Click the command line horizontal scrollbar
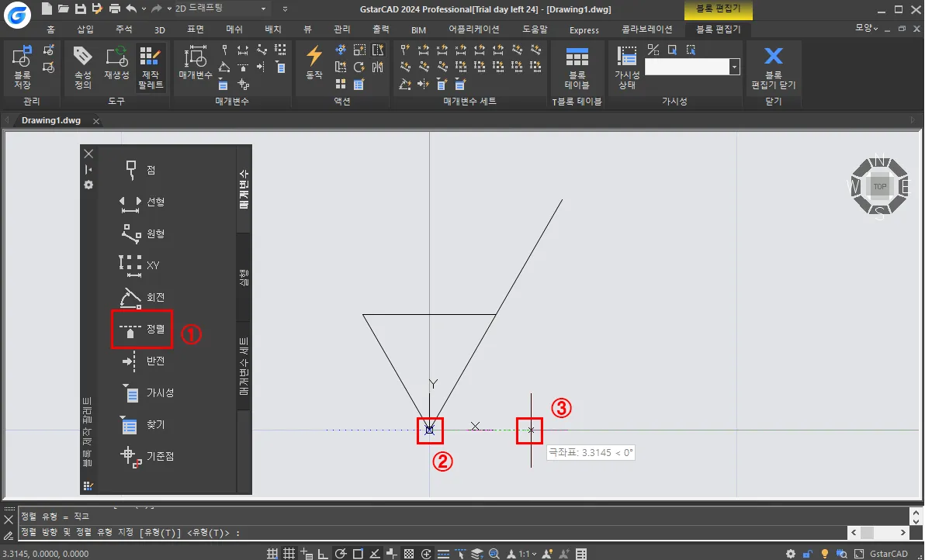 pos(878,533)
